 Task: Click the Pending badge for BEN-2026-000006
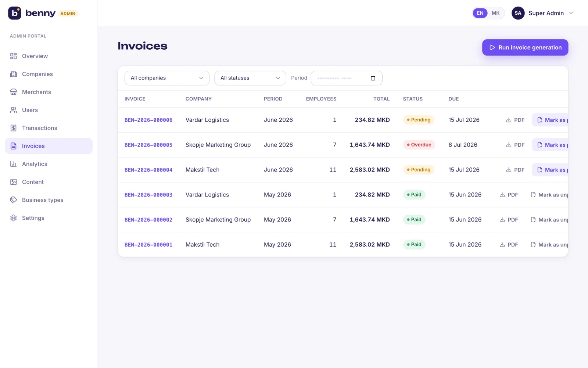[x=419, y=120]
